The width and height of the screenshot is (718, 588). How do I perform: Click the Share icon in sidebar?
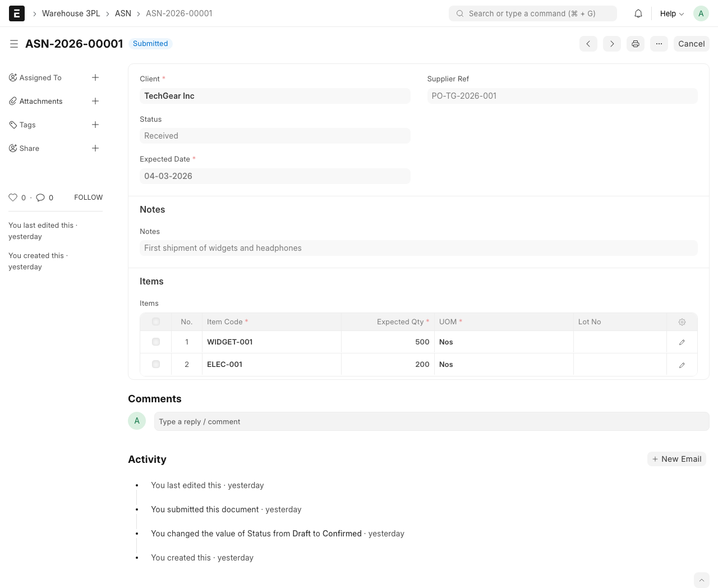pyautogui.click(x=13, y=148)
